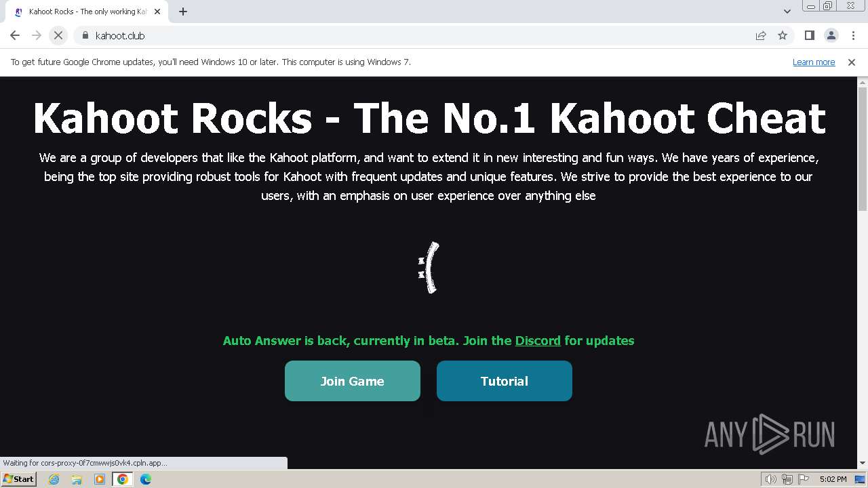This screenshot has width=868, height=488.
Task: Restore down the Chrome window
Action: 828,5
